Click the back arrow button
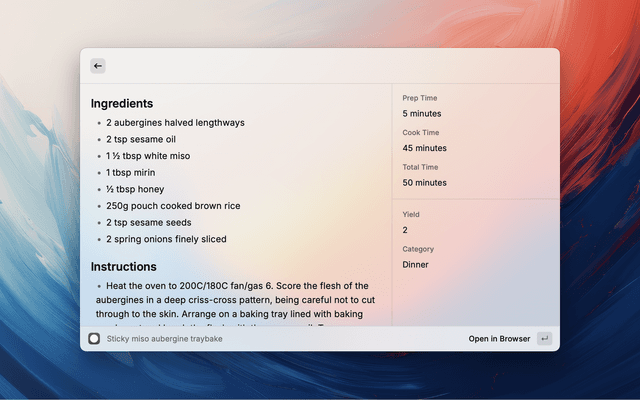 (x=98, y=66)
